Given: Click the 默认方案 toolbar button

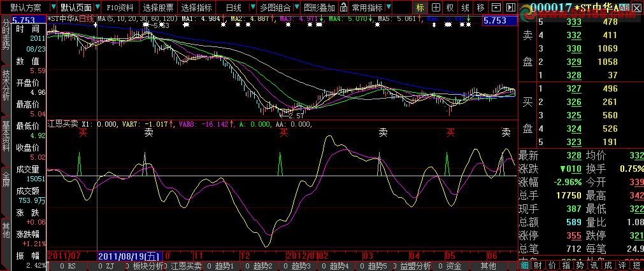Looking at the screenshot, I should click(x=26, y=8).
